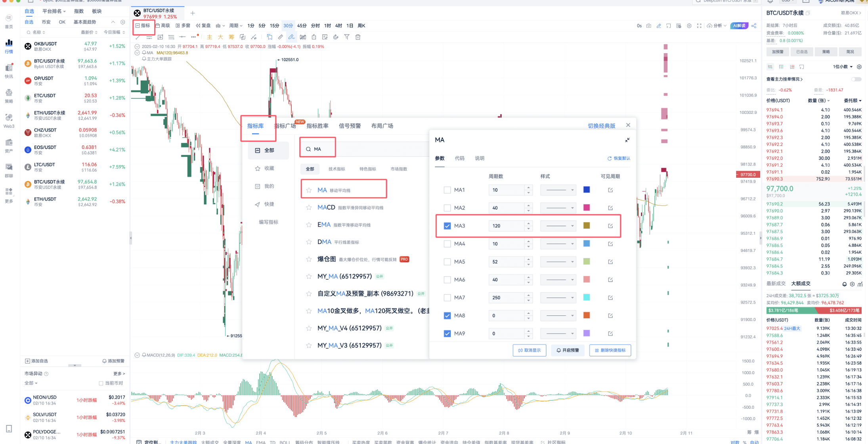Image resolution: width=868 pixels, height=444 pixels.
Task: Select the horizontal line drawing tool
Action: pos(182,37)
